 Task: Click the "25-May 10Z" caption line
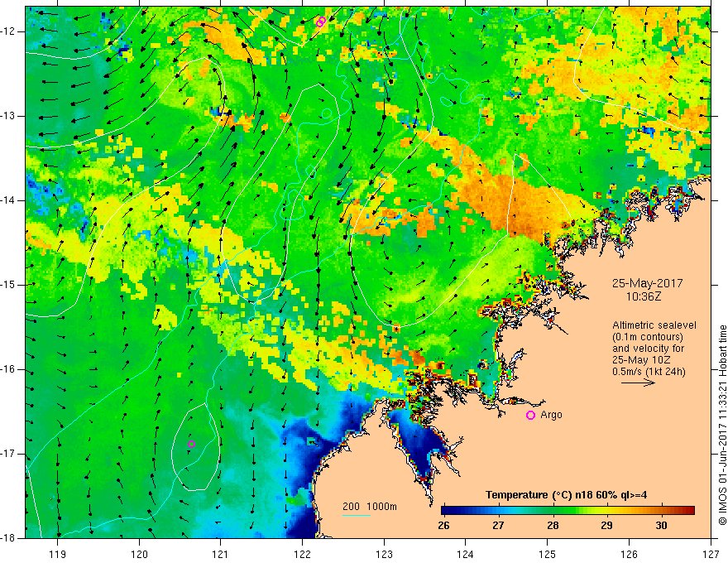click(x=640, y=360)
